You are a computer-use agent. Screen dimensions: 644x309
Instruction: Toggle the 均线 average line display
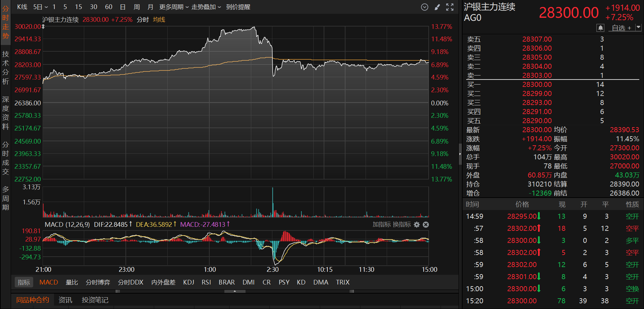point(159,20)
